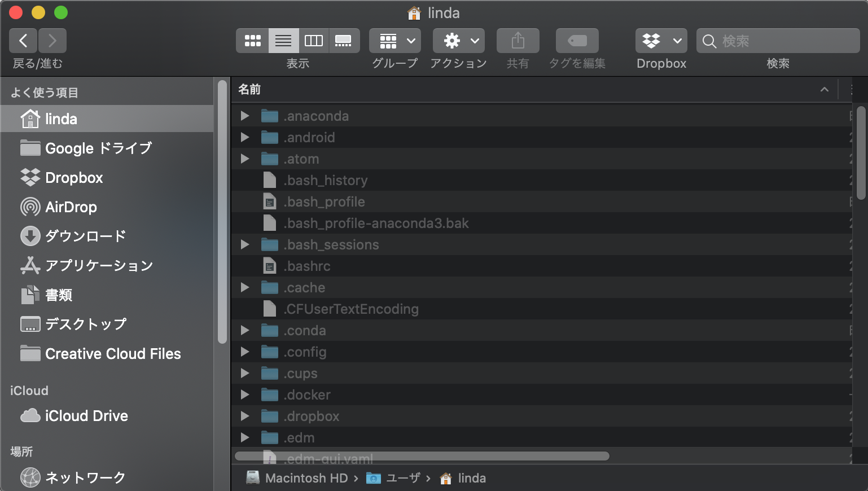This screenshot has height=491, width=868.
Task: Expand the .docker folder disclosure triangle
Action: [x=245, y=394]
